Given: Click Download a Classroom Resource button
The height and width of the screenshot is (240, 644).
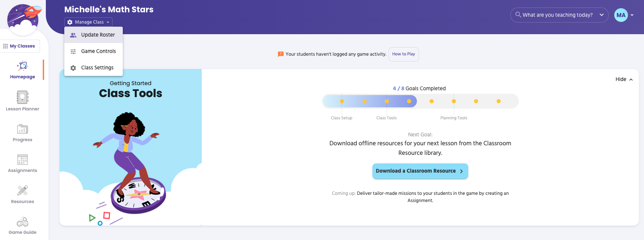Looking at the screenshot, I should (420, 171).
